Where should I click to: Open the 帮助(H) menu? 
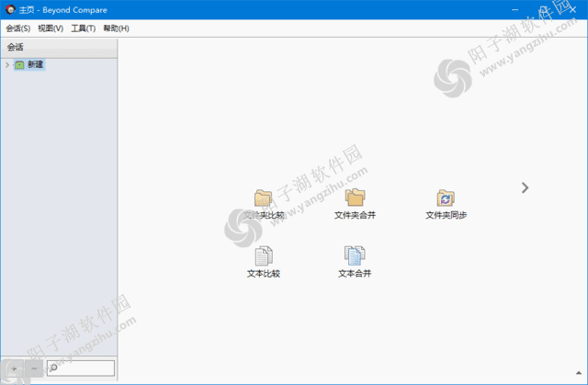click(x=117, y=28)
